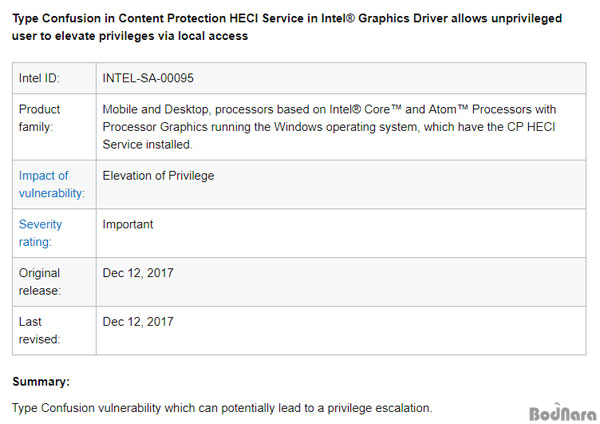Click the 'Summary:' heading
This screenshot has height=424, width=600.
pyautogui.click(x=41, y=382)
